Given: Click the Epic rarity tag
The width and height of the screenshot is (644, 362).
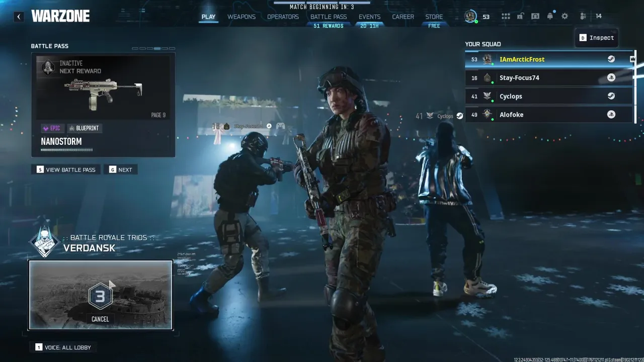Looking at the screenshot, I should pos(52,128).
